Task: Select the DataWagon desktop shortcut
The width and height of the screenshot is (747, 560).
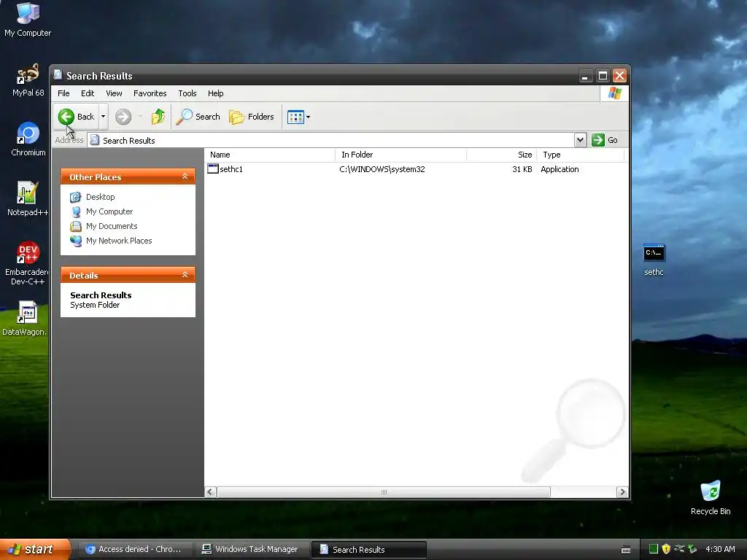Action: (x=25, y=319)
